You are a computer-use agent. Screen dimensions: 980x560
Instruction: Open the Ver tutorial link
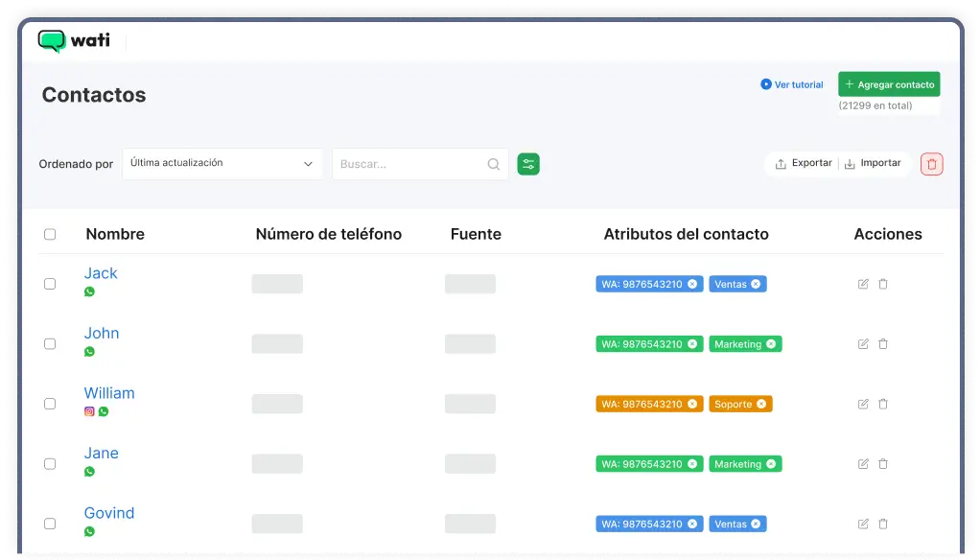791,84
